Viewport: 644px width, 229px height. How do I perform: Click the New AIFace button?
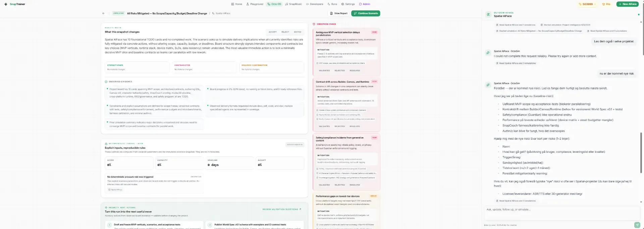click(x=627, y=4)
